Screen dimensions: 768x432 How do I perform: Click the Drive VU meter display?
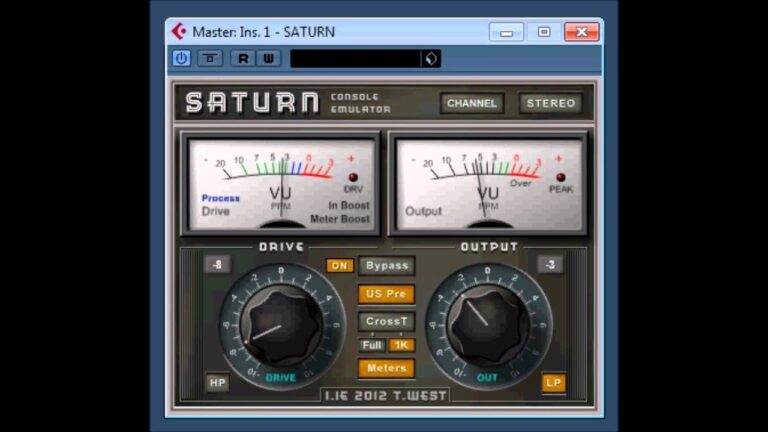tap(282, 184)
